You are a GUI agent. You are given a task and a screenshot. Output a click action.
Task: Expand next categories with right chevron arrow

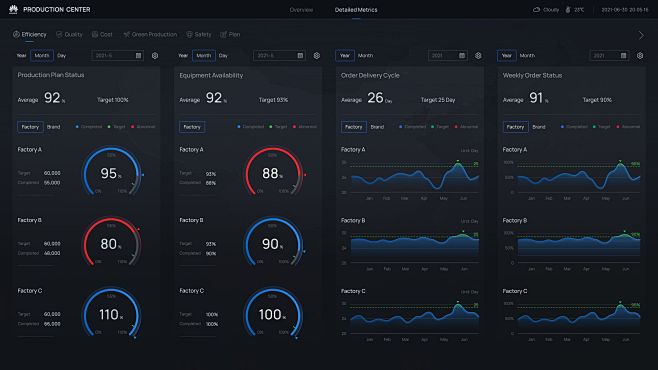(641, 35)
